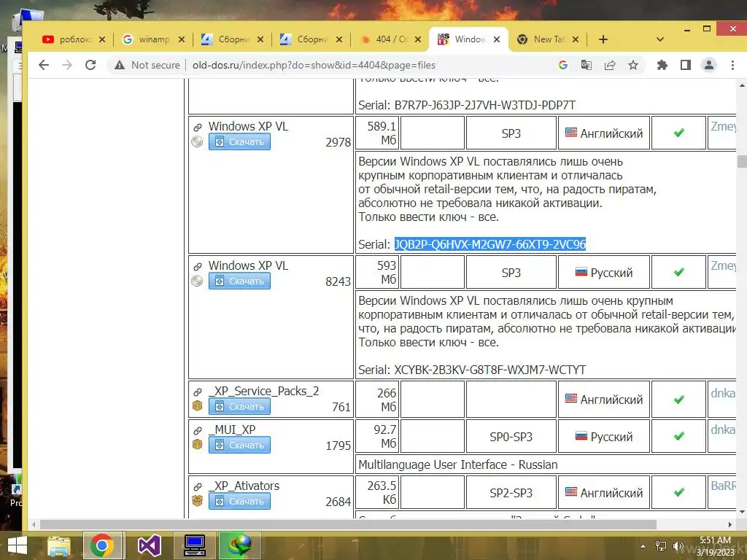747x560 pixels.
Task: Click the Not secure warning icon
Action: tap(120, 65)
